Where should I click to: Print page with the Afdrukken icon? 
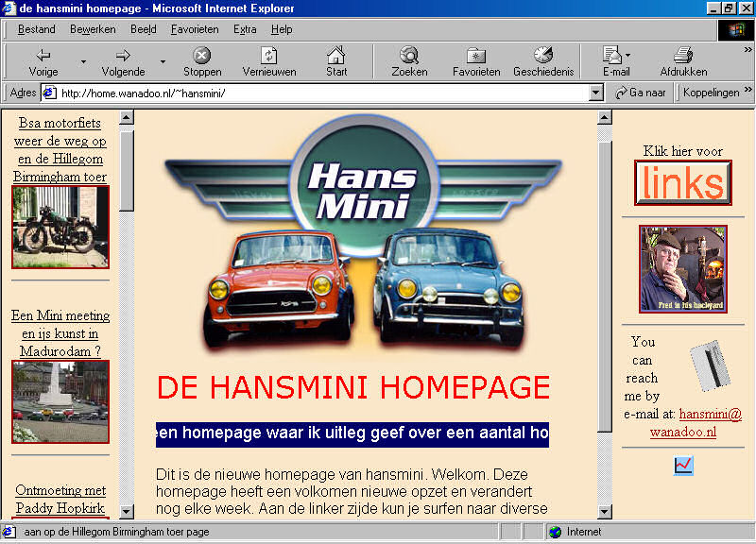click(683, 56)
